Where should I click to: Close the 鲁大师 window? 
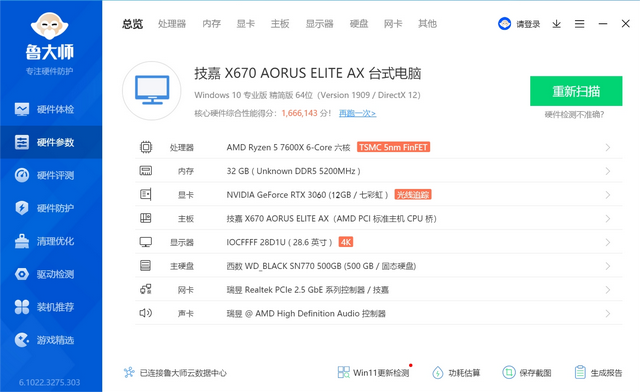click(626, 24)
